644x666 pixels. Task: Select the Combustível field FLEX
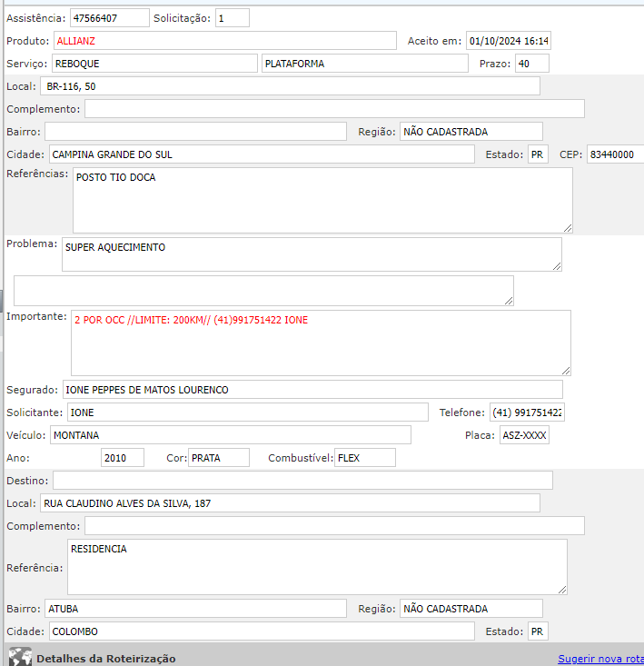[365, 458]
